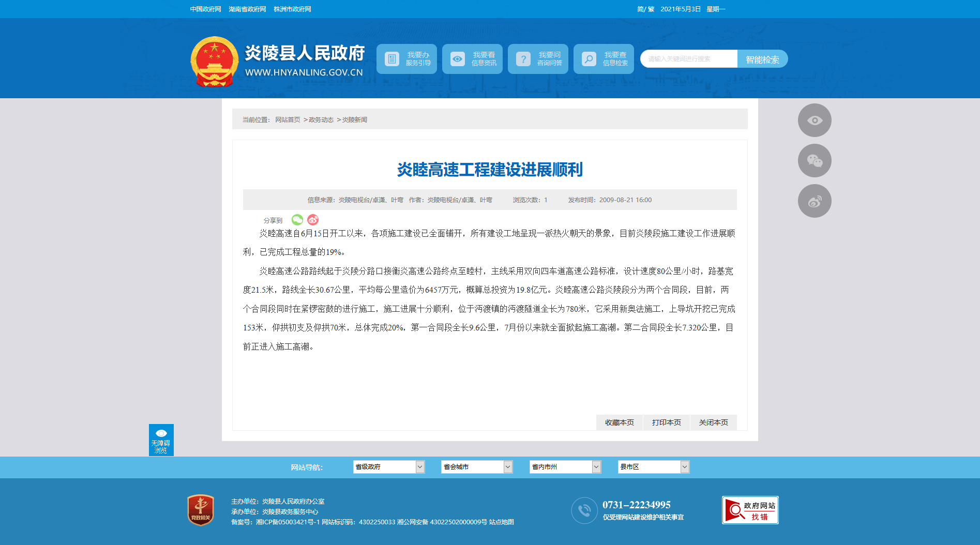Click the phone icon in footer

click(584, 510)
